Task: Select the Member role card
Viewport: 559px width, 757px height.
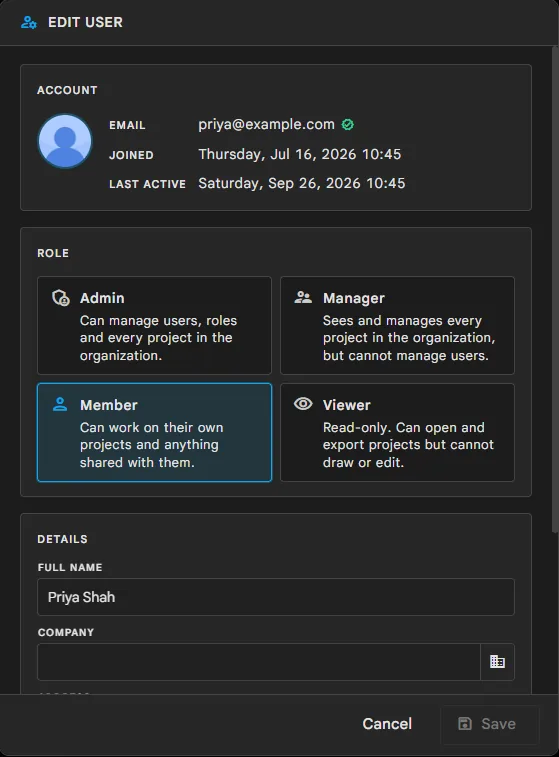Action: pyautogui.click(x=154, y=433)
